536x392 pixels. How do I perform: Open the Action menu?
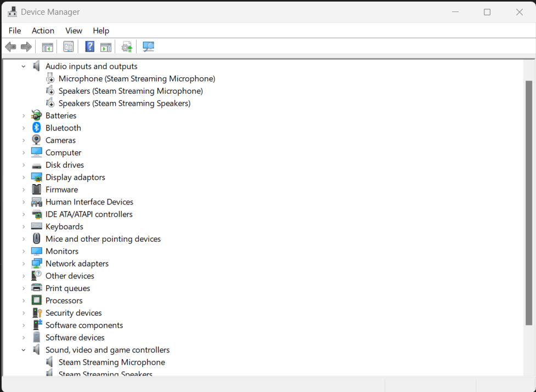coord(43,31)
